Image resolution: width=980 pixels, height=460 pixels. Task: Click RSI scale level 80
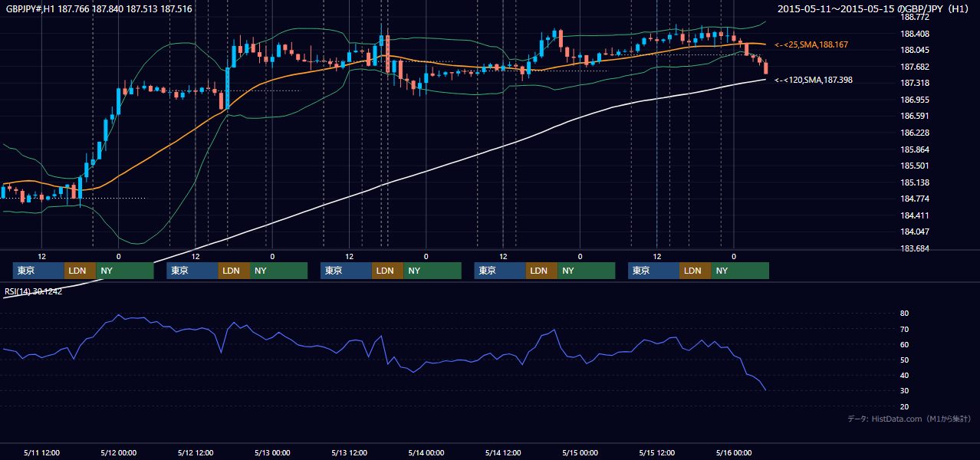[904, 314]
